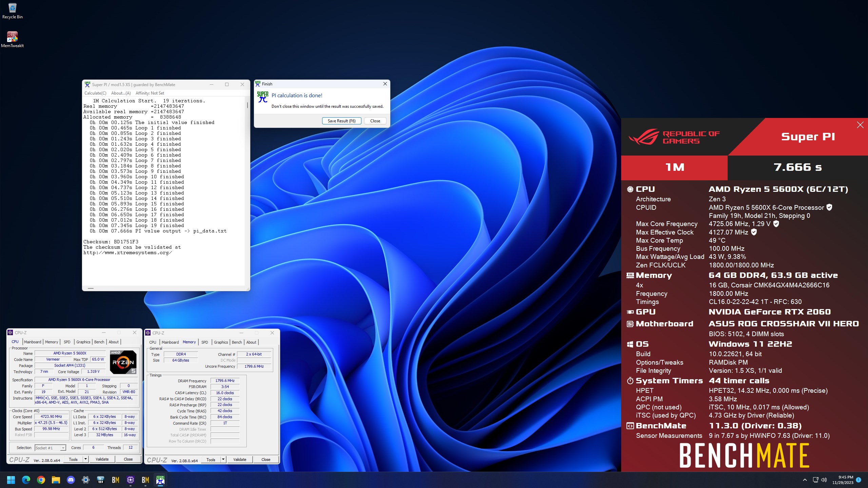Click the BenchMate section icon in result panel
Viewport: 868px width, 488px height.
(630, 426)
